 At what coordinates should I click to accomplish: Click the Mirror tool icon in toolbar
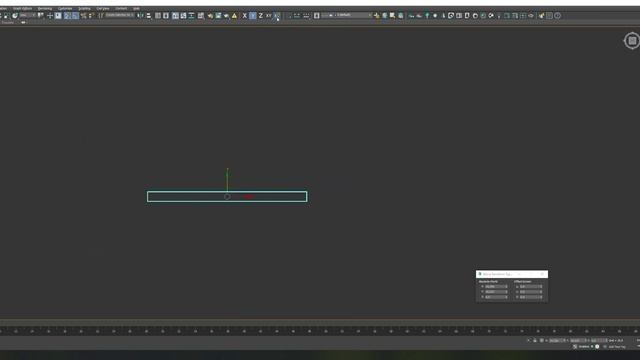point(140,16)
